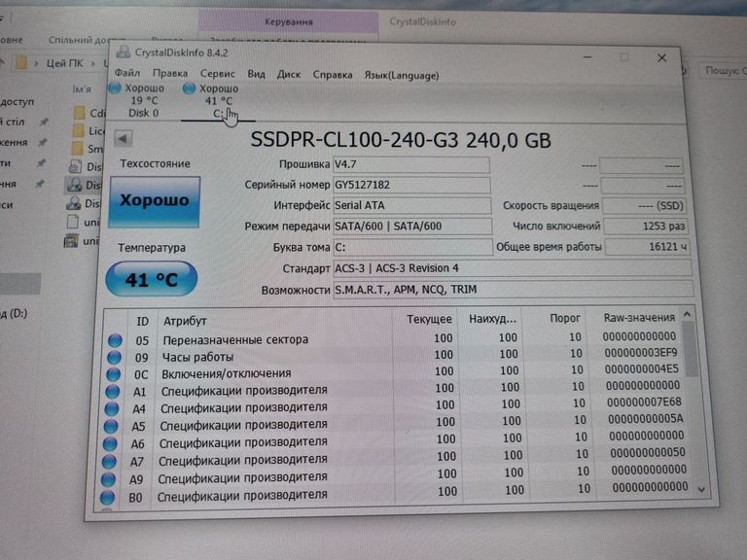Image resolution: width=747 pixels, height=560 pixels.
Task: Click the Хорошо health status button
Action: pos(154,201)
